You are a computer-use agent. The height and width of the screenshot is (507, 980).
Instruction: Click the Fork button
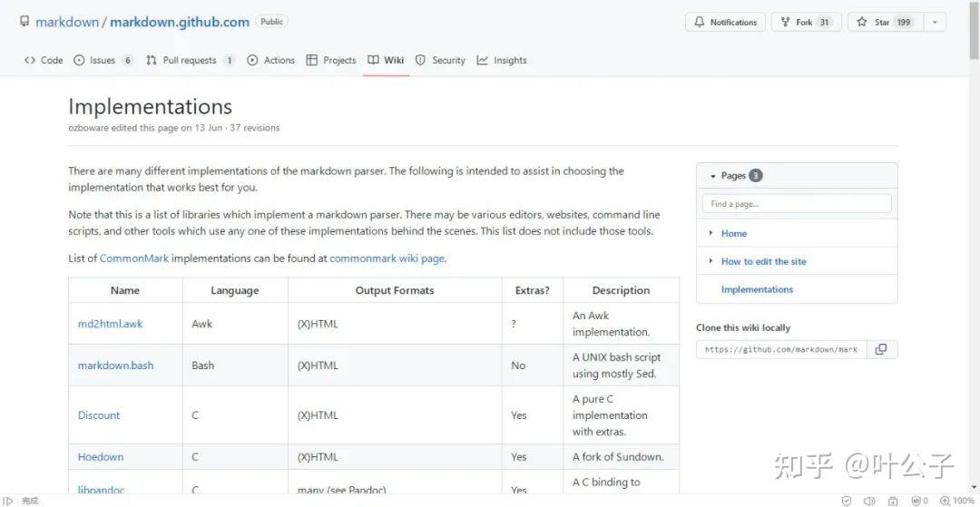(806, 22)
